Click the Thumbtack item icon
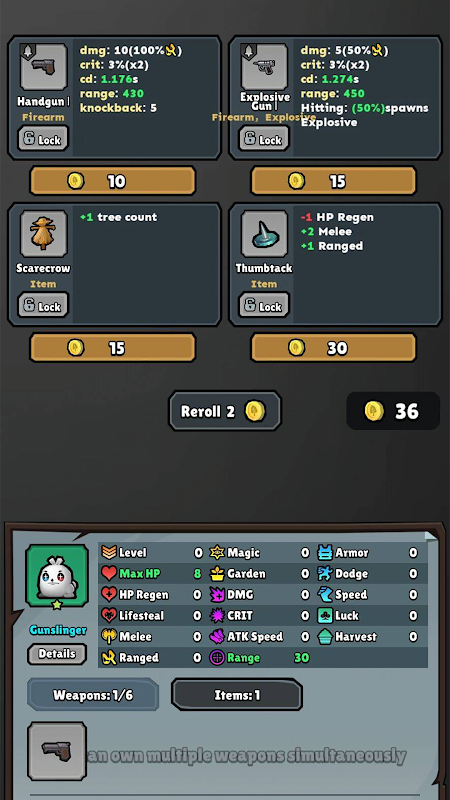This screenshot has width=450, height=800. click(264, 234)
